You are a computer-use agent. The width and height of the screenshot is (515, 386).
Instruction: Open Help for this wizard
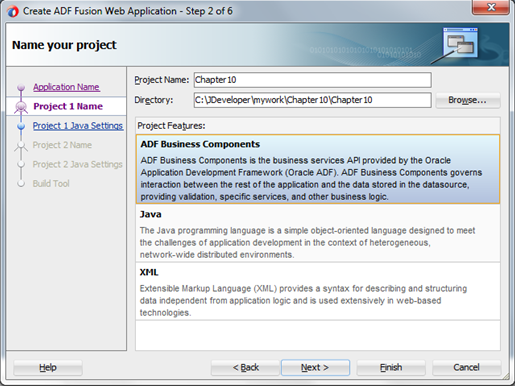(x=48, y=368)
